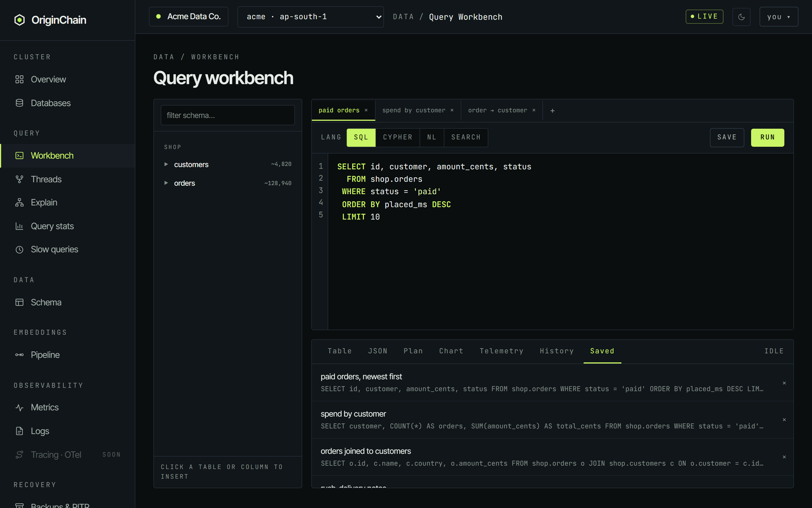Click the SAVE query button
The height and width of the screenshot is (508, 812).
tap(727, 137)
